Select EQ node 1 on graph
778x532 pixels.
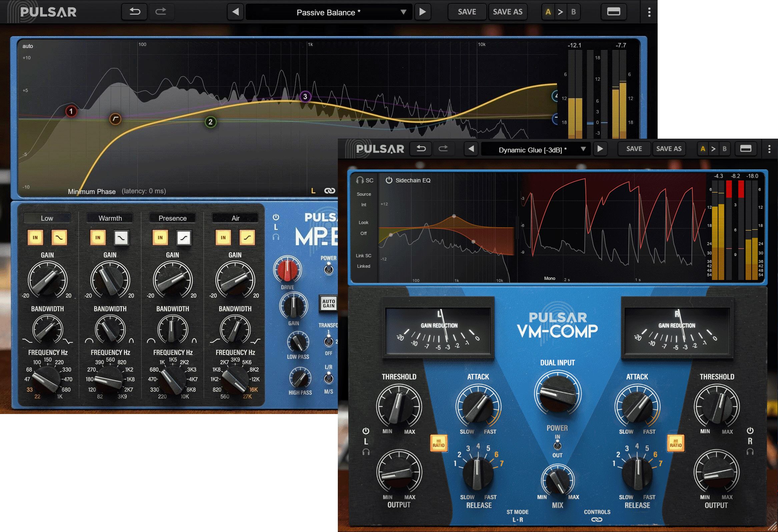(x=71, y=111)
